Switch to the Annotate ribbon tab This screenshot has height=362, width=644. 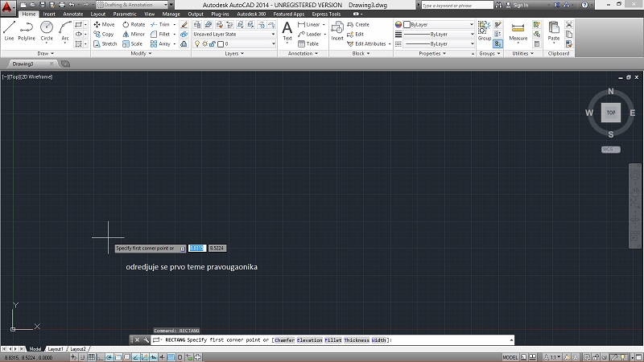pos(73,14)
